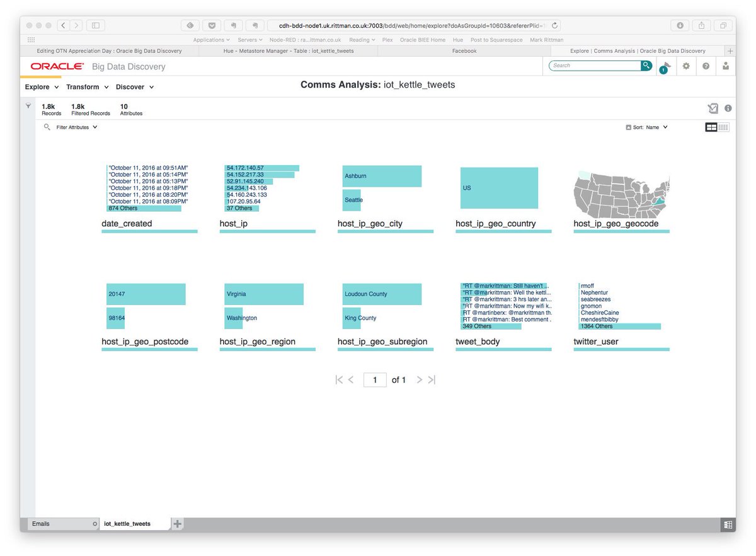Show all tabs overview button
This screenshot has width=756, height=556.
(x=723, y=25)
